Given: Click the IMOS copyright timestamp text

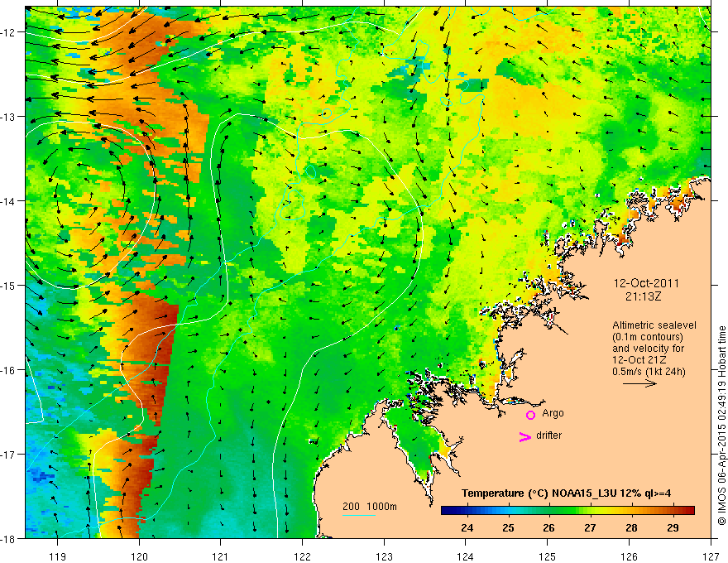Looking at the screenshot, I should click(721, 426).
